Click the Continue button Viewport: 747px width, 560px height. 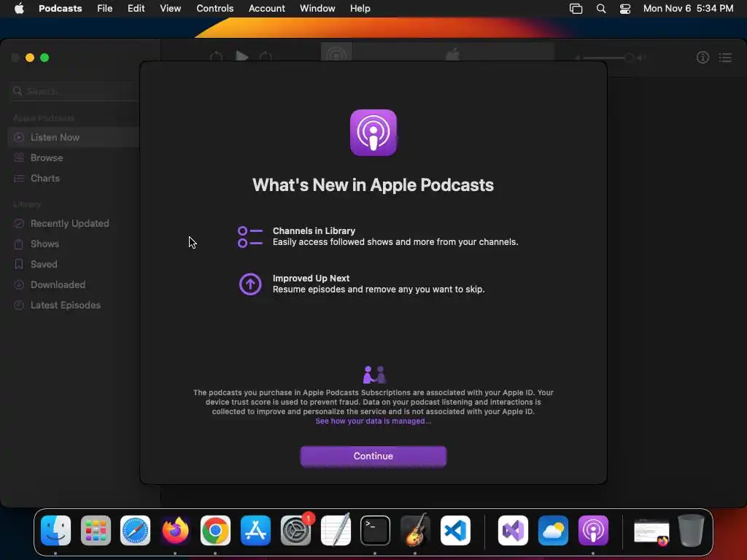(x=373, y=456)
